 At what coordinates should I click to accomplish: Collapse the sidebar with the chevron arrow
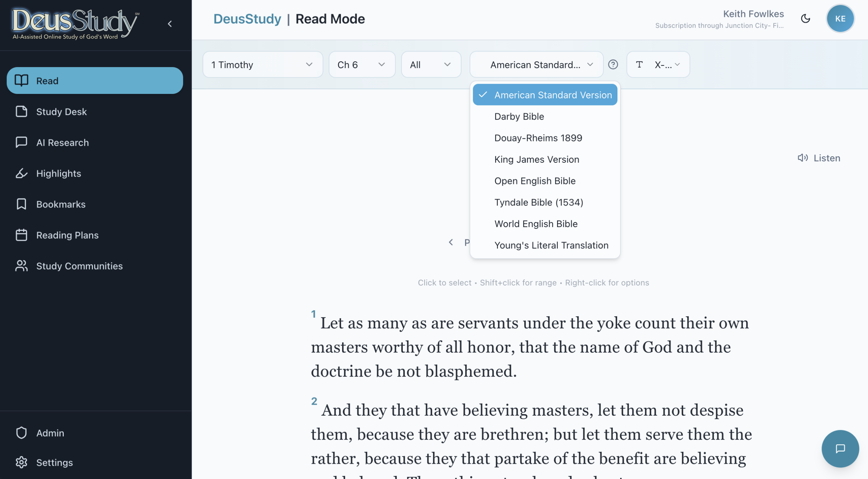[170, 24]
